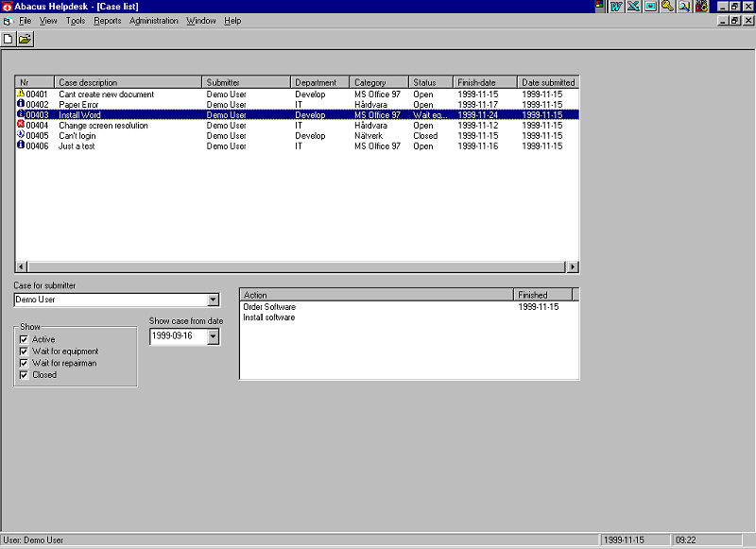Click the Finish-date column header
This screenshot has height=549, width=756.
(485, 82)
